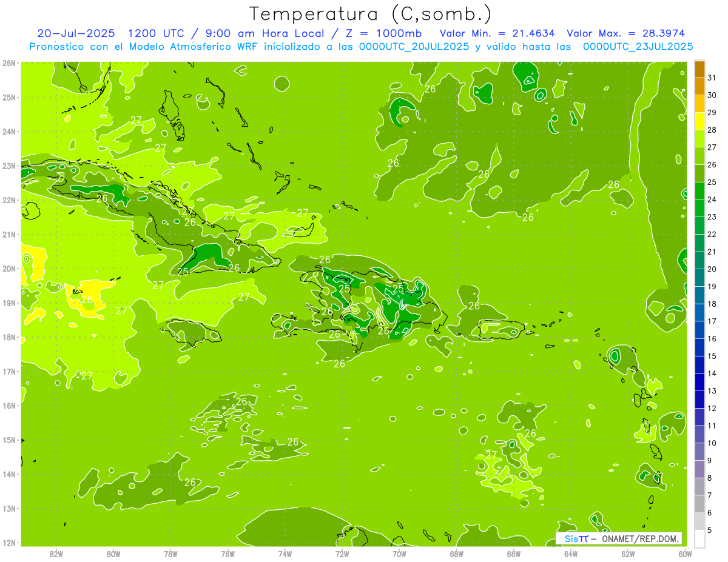
Task: Click the "ONAMET/REP.DOM." credit label
Action: [639, 538]
